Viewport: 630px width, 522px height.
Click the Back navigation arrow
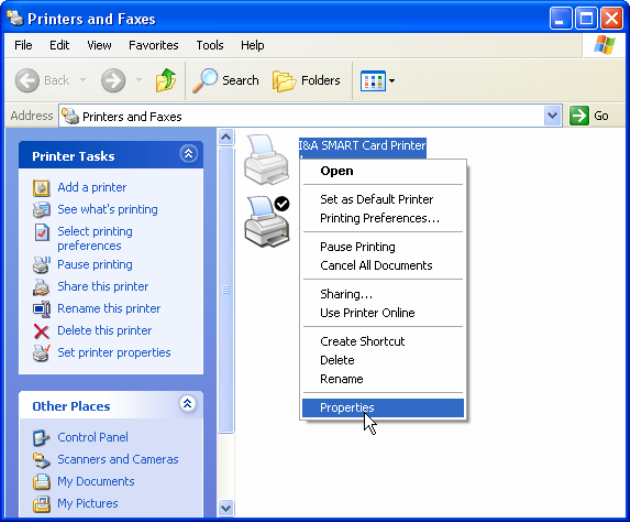27,80
